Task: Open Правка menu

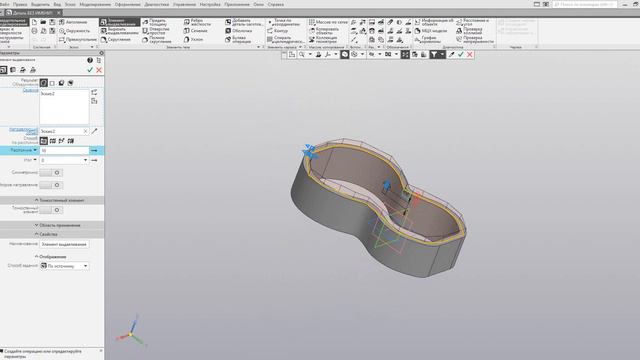Action: [x=20, y=4]
